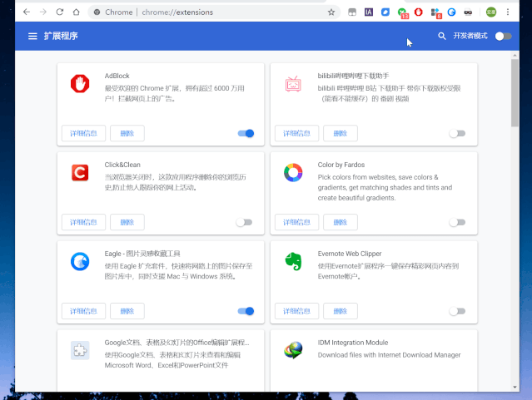Viewport: 532px width, 400px height.
Task: Bookmark this page with the star icon
Action: (x=331, y=12)
